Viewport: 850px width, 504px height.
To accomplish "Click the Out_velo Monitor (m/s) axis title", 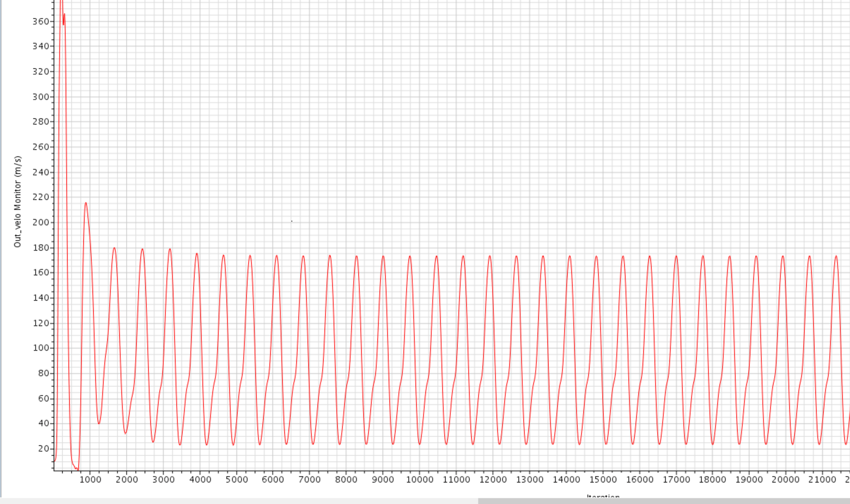I will [x=18, y=202].
